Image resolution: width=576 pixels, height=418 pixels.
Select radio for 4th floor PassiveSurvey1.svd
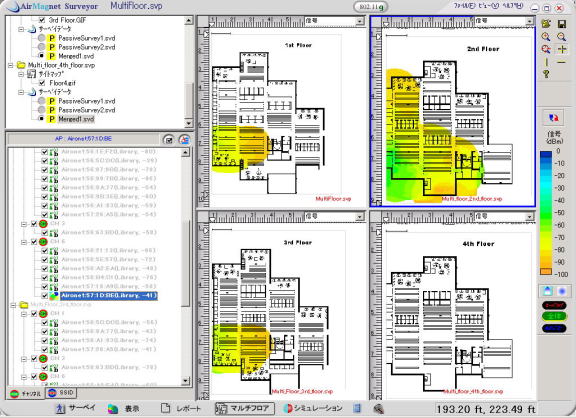pos(42,101)
